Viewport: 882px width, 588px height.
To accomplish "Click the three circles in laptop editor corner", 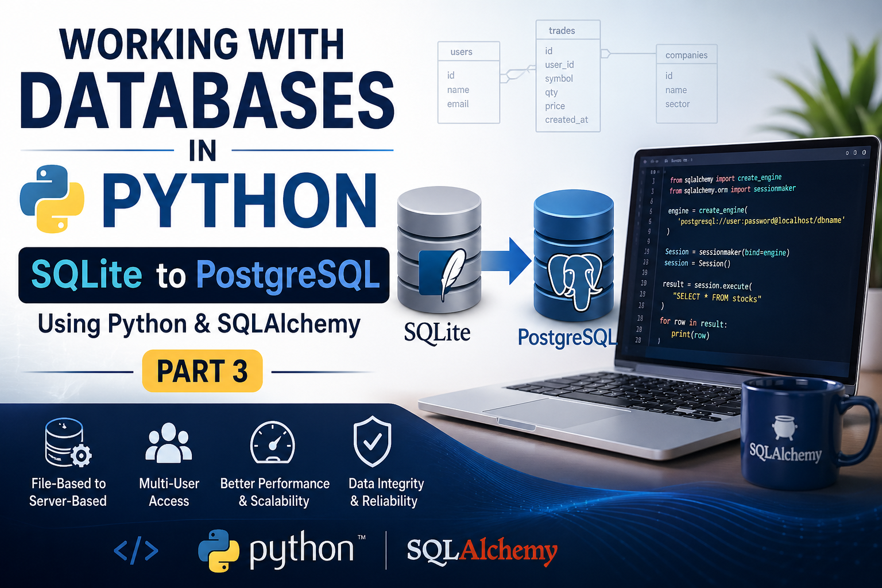I will (856, 153).
